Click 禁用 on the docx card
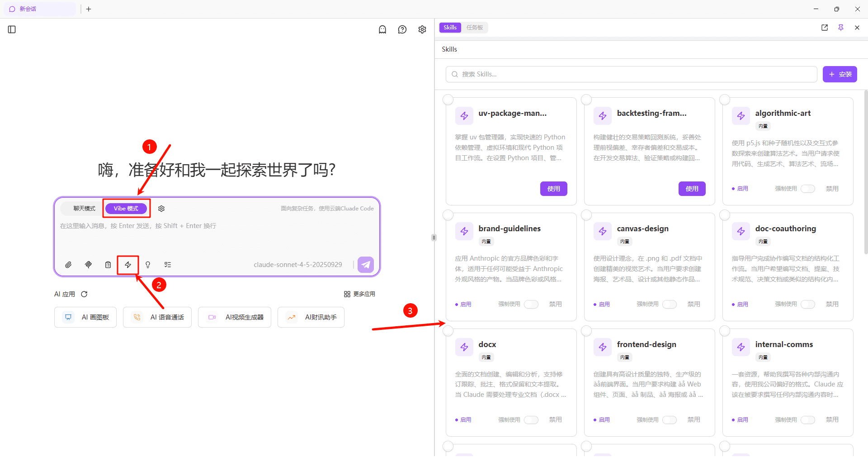The width and height of the screenshot is (868, 467). (556, 420)
